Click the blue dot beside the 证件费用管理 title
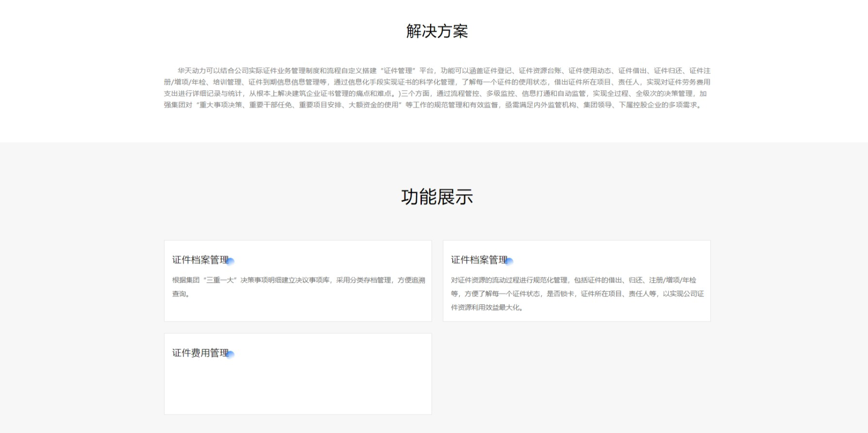Viewport: 868px width, 433px height. point(231,354)
